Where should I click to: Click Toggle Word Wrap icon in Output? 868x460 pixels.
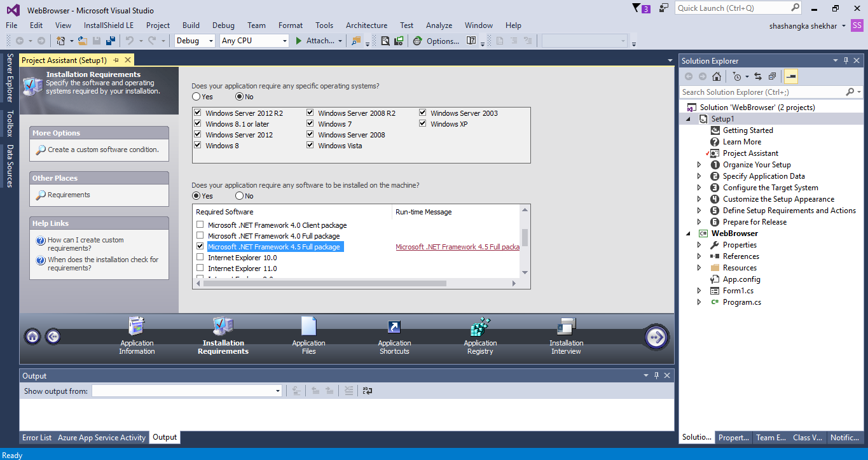(x=367, y=391)
